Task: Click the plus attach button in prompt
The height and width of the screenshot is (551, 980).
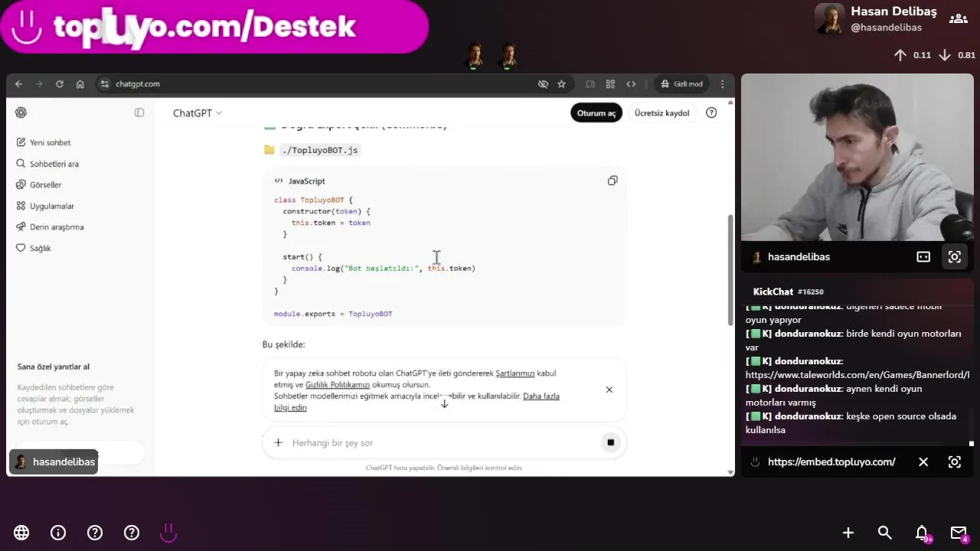Action: point(278,442)
